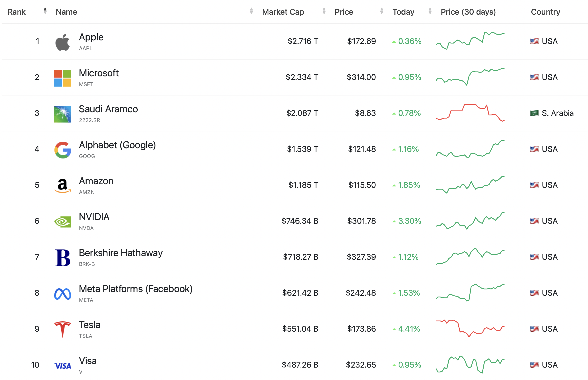Screen dimensions: 588x380
Task: Click the NVIDIA green eye logo
Action: pyautogui.click(x=62, y=222)
